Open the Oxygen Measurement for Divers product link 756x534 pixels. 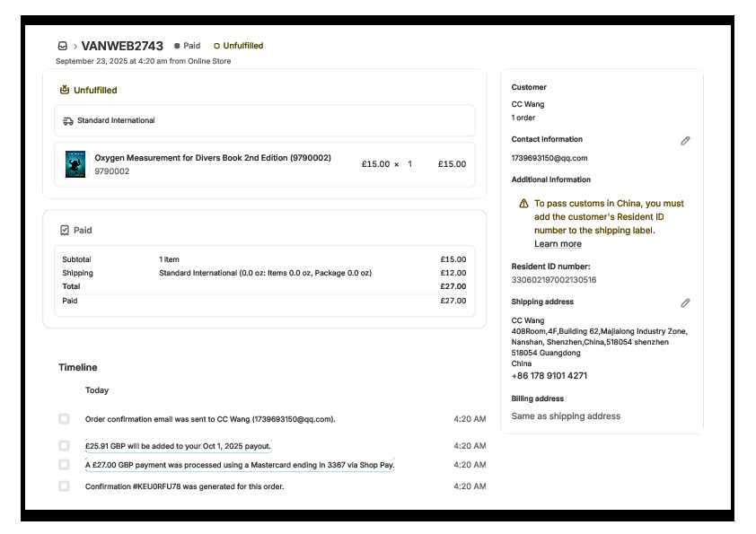point(213,158)
